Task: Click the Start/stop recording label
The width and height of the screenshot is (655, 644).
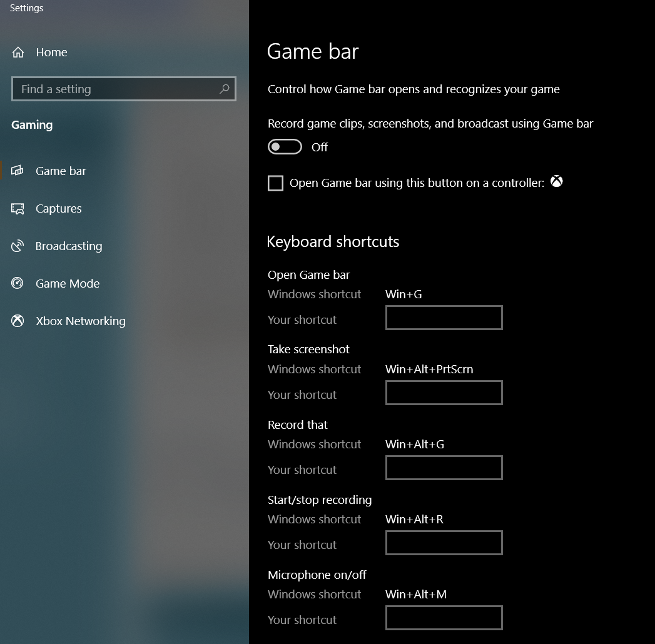Action: coord(320,500)
